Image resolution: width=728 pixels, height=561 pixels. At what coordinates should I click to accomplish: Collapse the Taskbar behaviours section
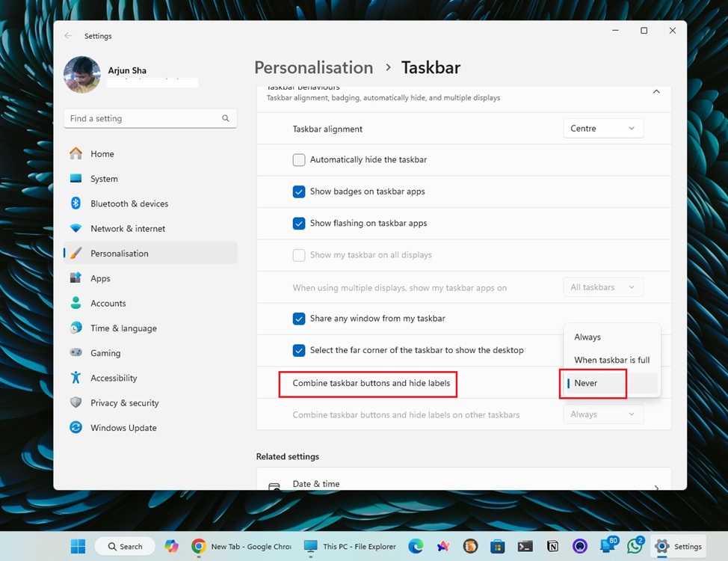[x=656, y=92]
